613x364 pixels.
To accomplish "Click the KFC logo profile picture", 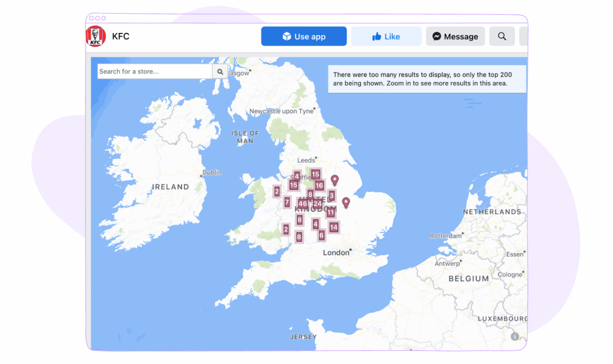I will tap(95, 37).
